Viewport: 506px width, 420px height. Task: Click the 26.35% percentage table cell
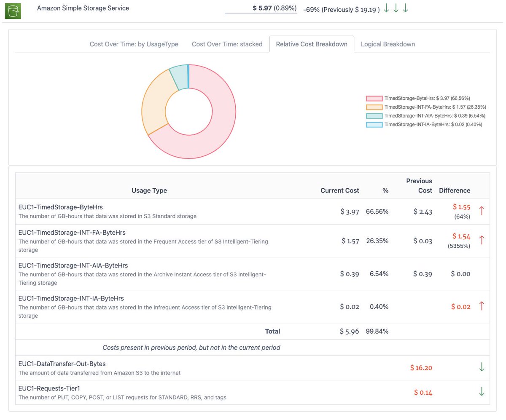coord(377,241)
